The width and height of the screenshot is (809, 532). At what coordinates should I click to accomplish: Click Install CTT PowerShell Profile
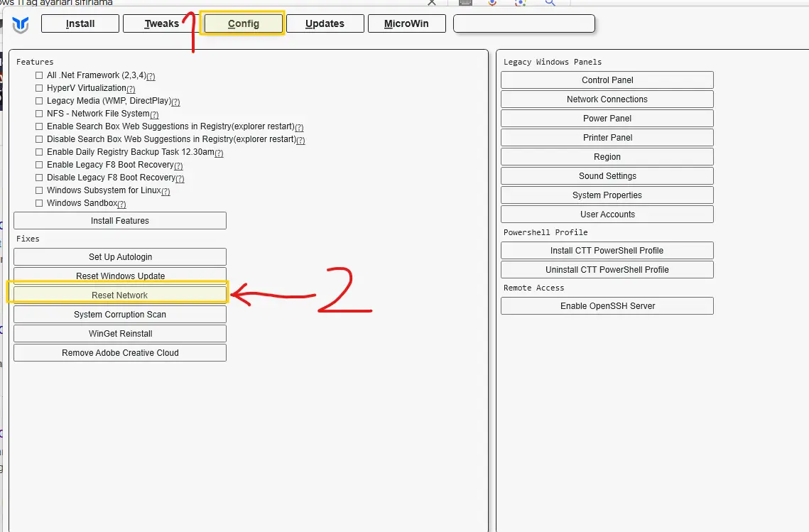(x=607, y=250)
